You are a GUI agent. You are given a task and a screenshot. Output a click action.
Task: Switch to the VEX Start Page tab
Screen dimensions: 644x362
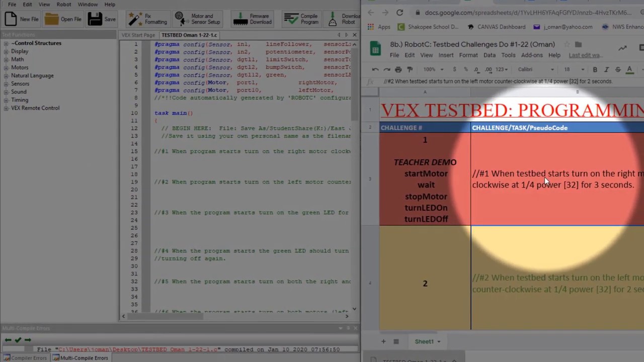click(138, 35)
